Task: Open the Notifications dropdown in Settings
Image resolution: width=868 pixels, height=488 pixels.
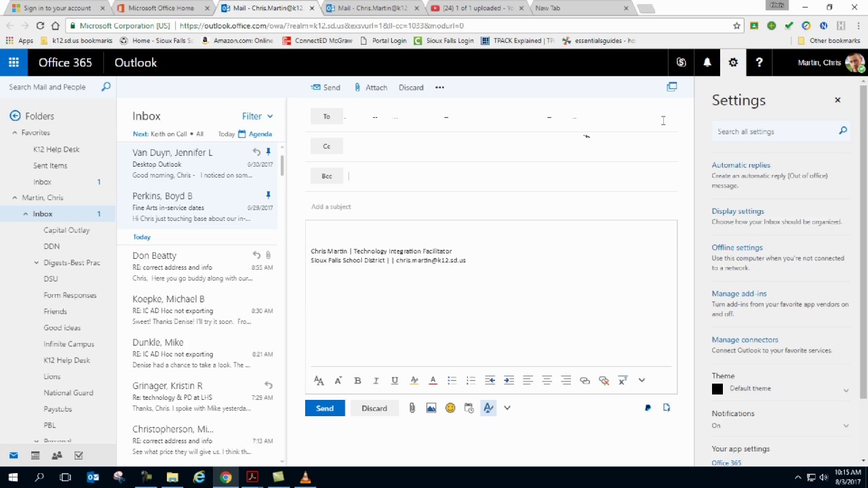Action: pos(781,426)
